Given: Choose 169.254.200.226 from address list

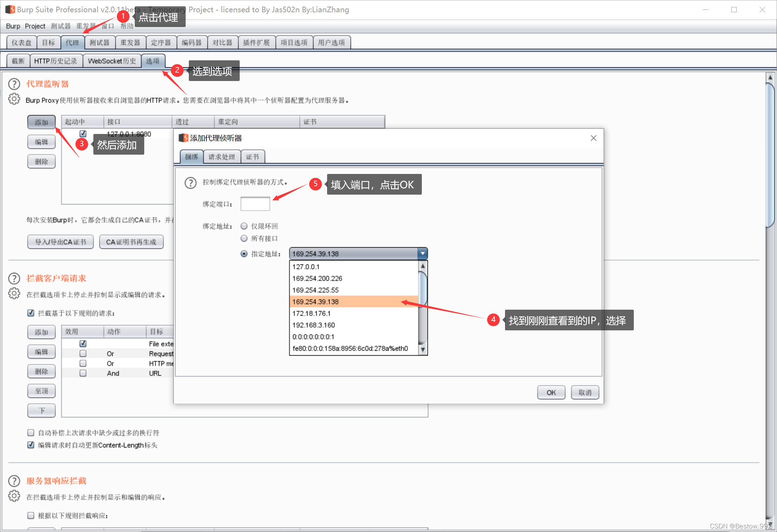Looking at the screenshot, I should coord(354,278).
